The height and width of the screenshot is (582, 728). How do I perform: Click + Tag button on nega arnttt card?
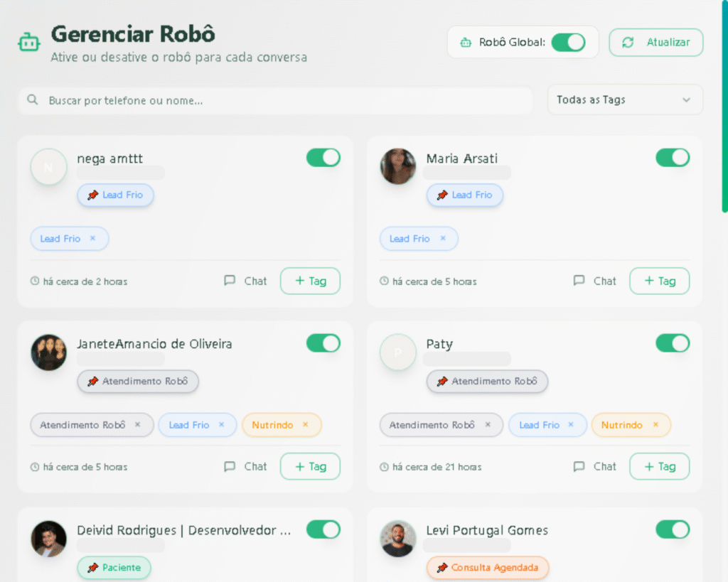310,281
